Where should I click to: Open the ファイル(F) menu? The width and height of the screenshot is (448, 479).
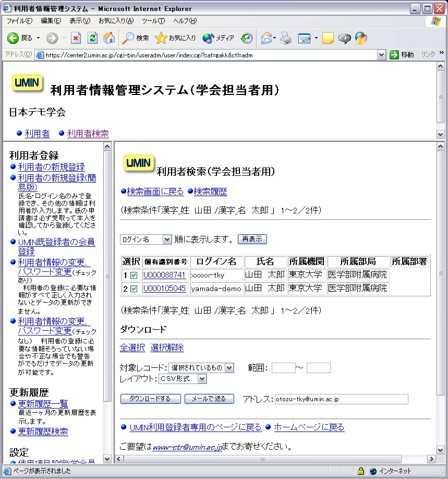coord(19,21)
